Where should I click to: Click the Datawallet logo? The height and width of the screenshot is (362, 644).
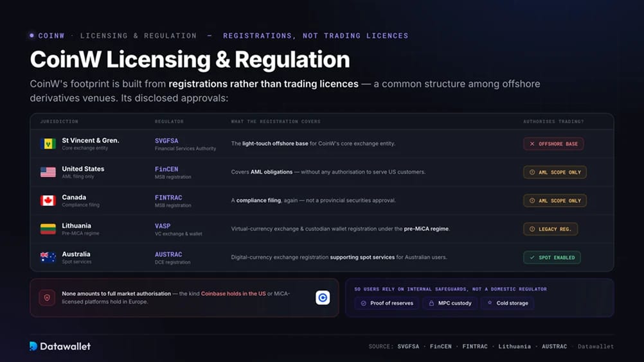[60, 347]
